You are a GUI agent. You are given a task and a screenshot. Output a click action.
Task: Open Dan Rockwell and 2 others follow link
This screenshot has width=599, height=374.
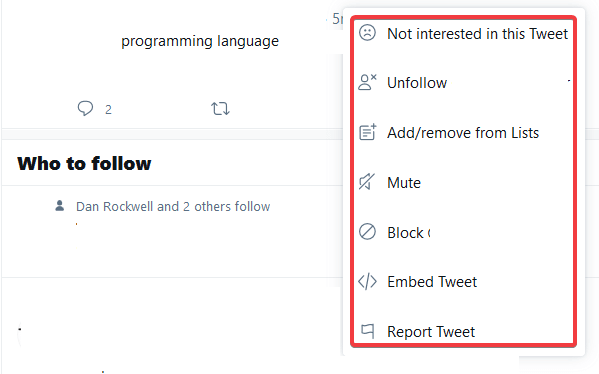(173, 207)
